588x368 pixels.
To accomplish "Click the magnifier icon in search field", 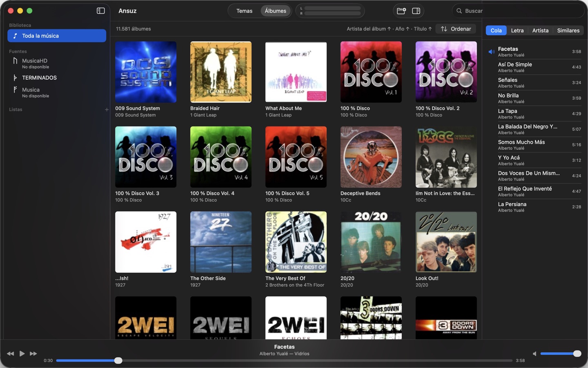I will point(459,11).
